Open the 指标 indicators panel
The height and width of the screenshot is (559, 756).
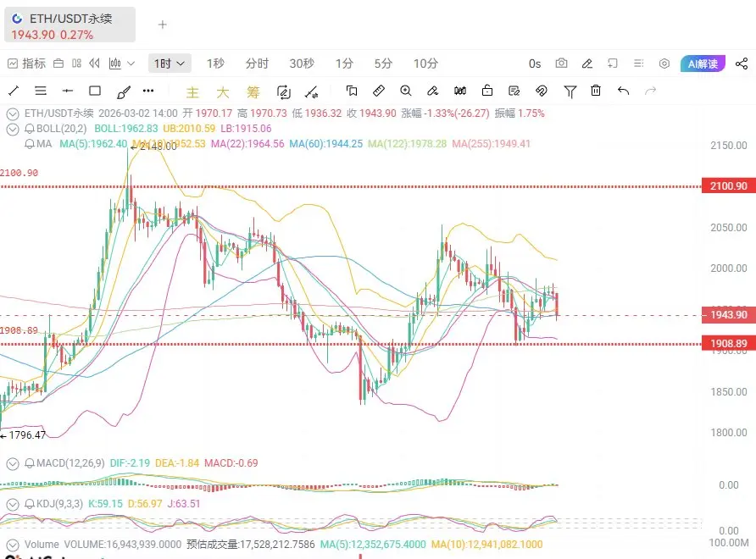26,64
